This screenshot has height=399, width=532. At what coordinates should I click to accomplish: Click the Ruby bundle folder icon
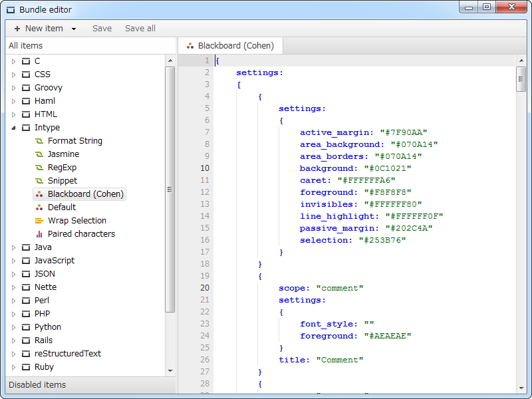coord(26,367)
